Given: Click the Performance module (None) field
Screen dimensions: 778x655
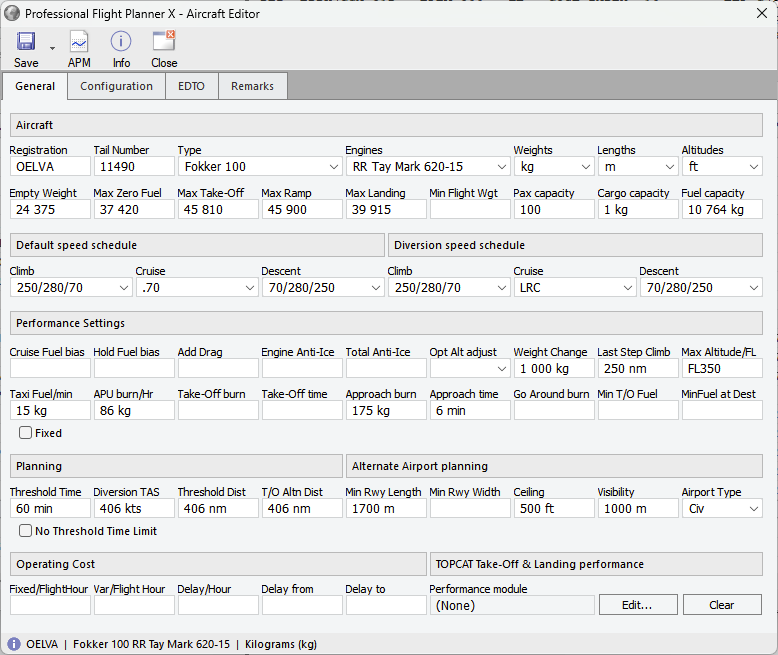Looking at the screenshot, I should click(512, 605).
